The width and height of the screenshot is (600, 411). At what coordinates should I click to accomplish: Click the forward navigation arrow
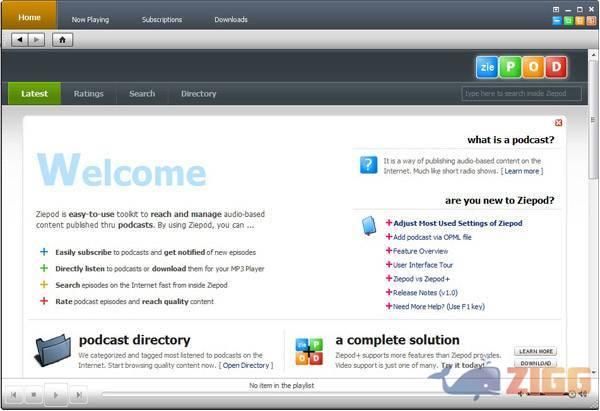pos(37,40)
